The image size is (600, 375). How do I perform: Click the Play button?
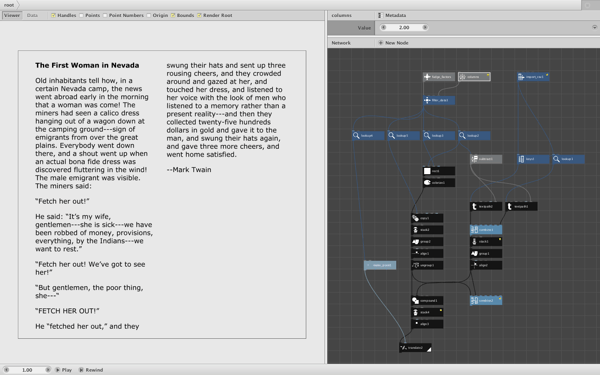pos(64,370)
